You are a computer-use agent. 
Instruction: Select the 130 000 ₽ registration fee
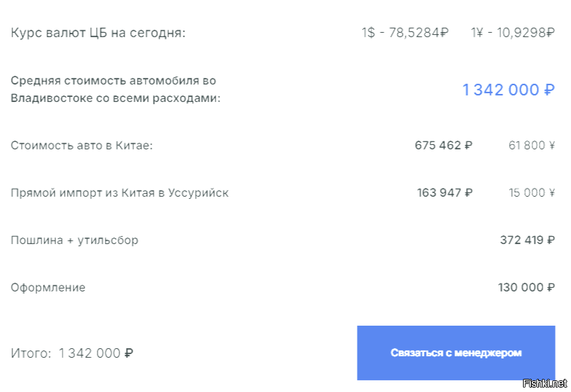click(x=527, y=287)
